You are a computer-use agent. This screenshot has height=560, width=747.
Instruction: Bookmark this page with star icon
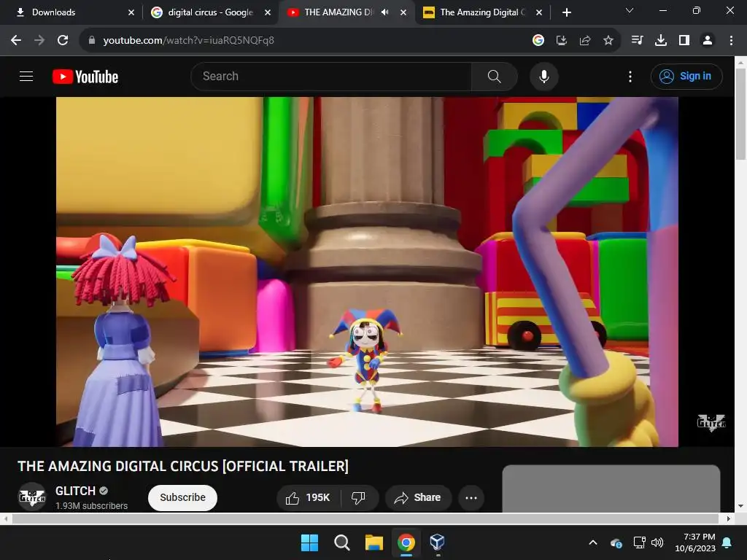(x=608, y=41)
